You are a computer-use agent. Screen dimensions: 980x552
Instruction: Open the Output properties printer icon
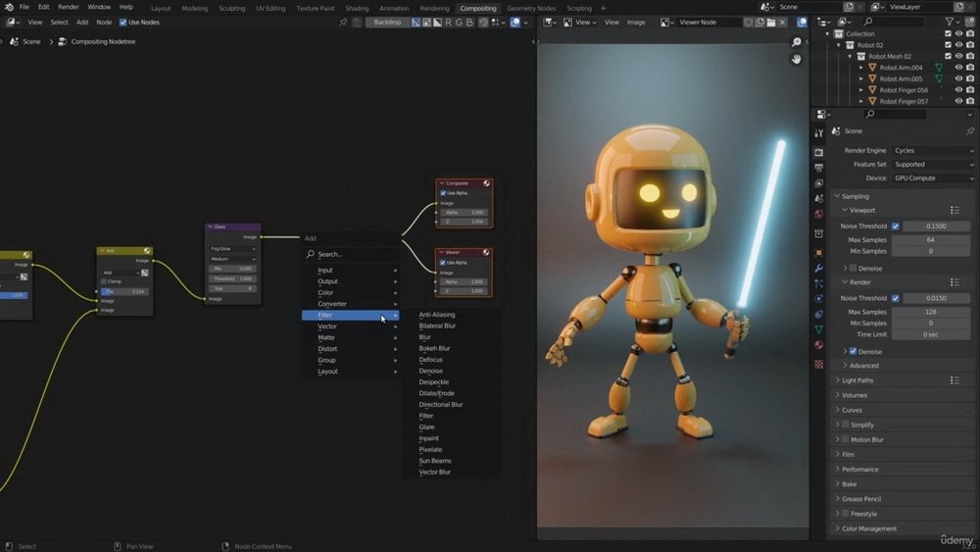pos(818,168)
